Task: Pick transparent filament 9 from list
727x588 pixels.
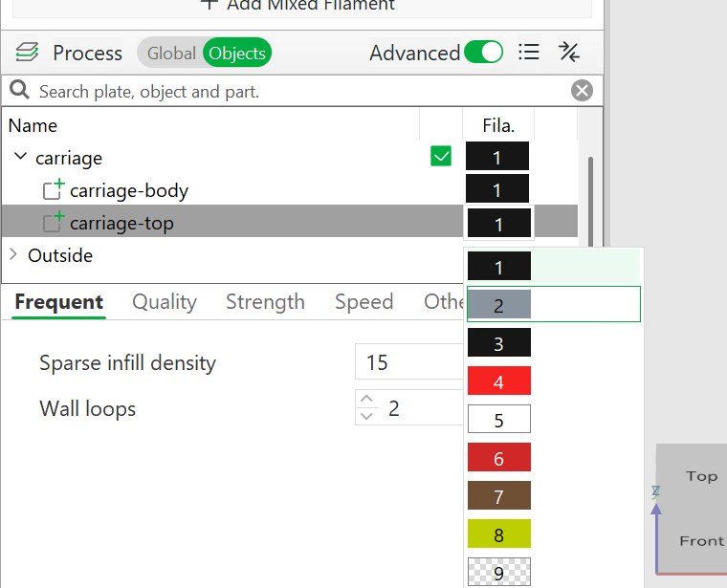Action: coord(499,572)
